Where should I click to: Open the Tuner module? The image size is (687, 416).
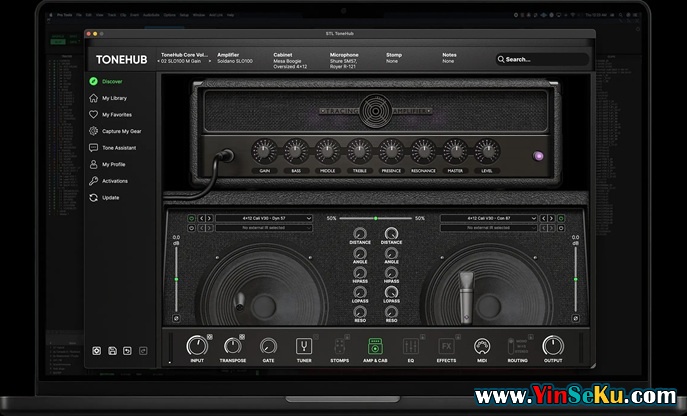(303, 346)
